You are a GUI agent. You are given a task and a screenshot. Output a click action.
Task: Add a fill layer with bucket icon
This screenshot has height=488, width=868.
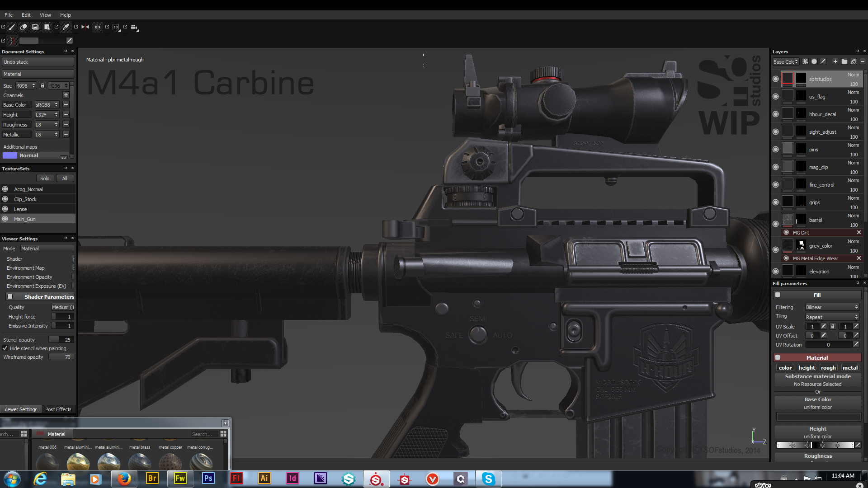[x=853, y=61]
